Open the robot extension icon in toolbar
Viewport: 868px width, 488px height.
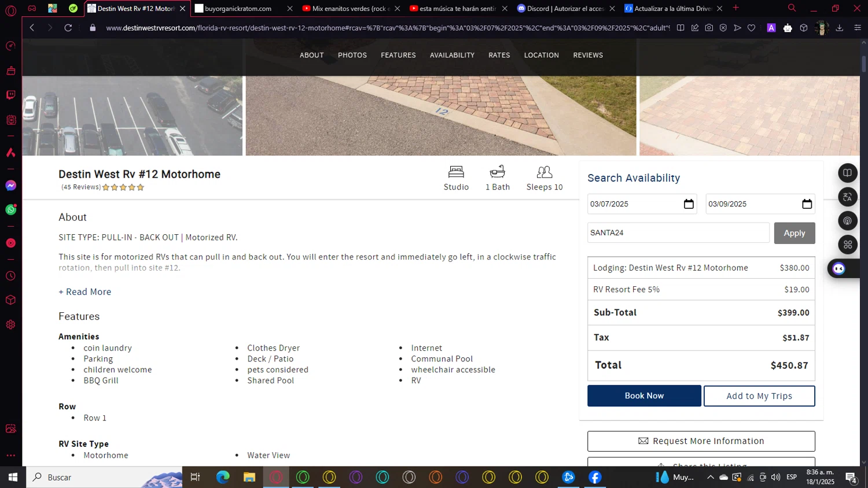click(788, 28)
